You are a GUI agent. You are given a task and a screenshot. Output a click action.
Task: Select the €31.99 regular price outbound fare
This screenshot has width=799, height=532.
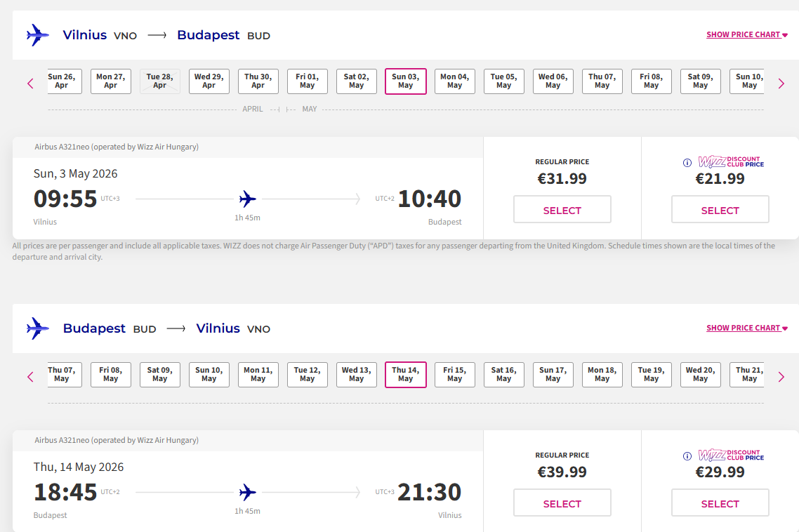pyautogui.click(x=562, y=210)
